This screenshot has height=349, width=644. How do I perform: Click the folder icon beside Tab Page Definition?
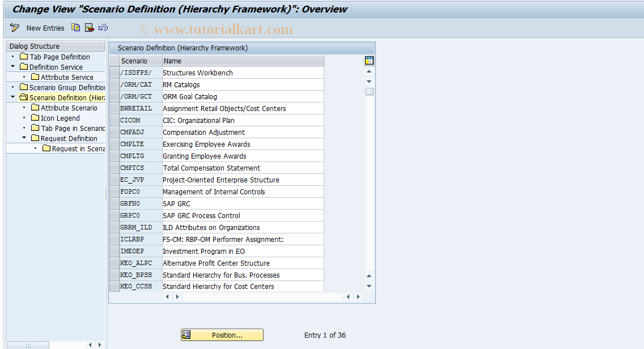pos(23,57)
